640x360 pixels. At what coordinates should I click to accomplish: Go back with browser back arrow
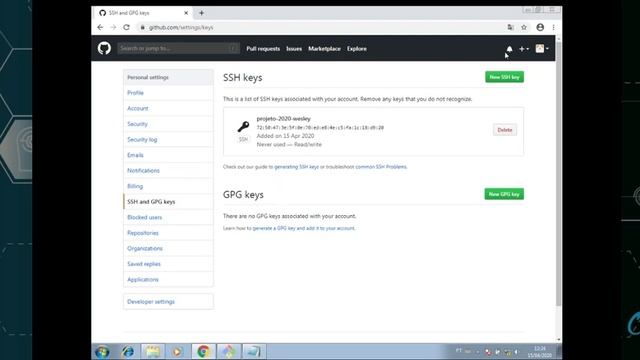tap(100, 27)
